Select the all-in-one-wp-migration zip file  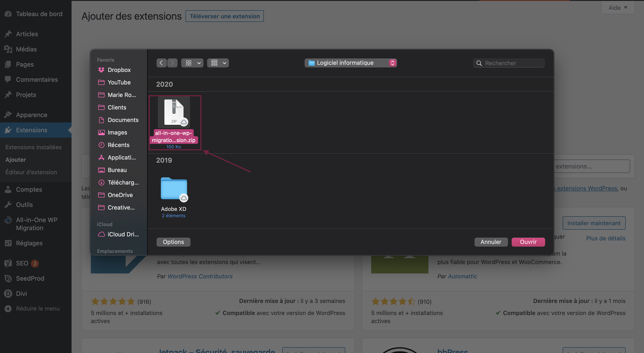174,122
